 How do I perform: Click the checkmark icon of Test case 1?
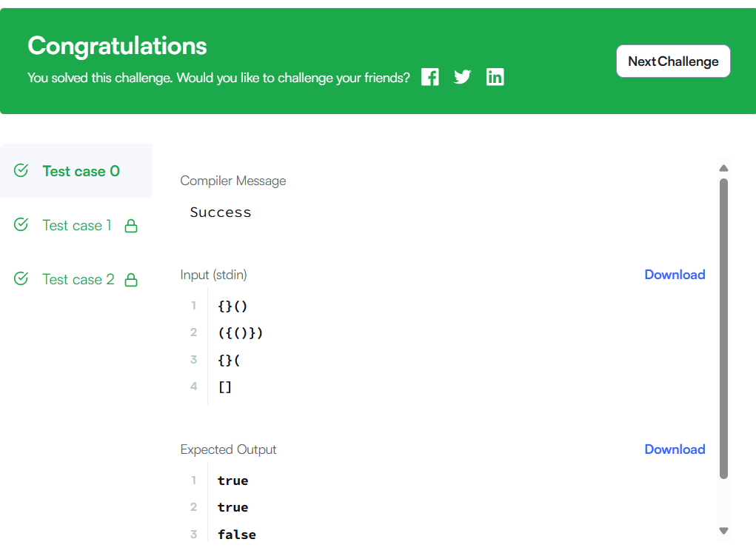pos(21,224)
